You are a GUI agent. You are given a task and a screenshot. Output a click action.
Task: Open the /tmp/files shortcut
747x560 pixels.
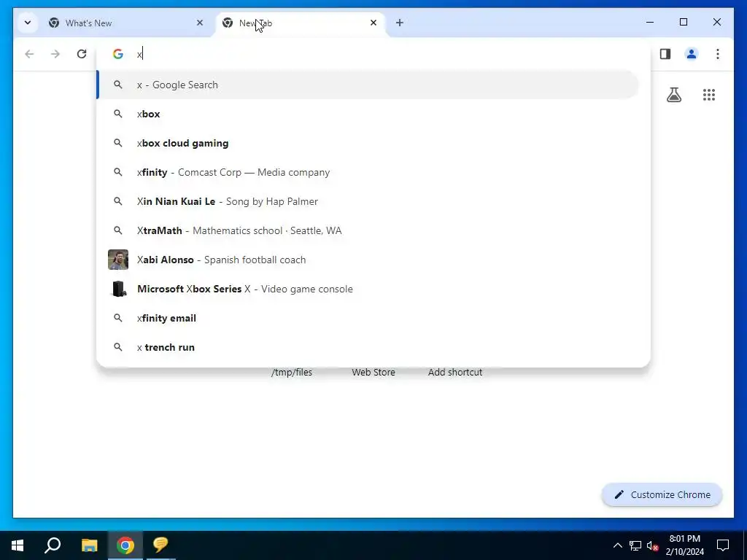pos(292,373)
